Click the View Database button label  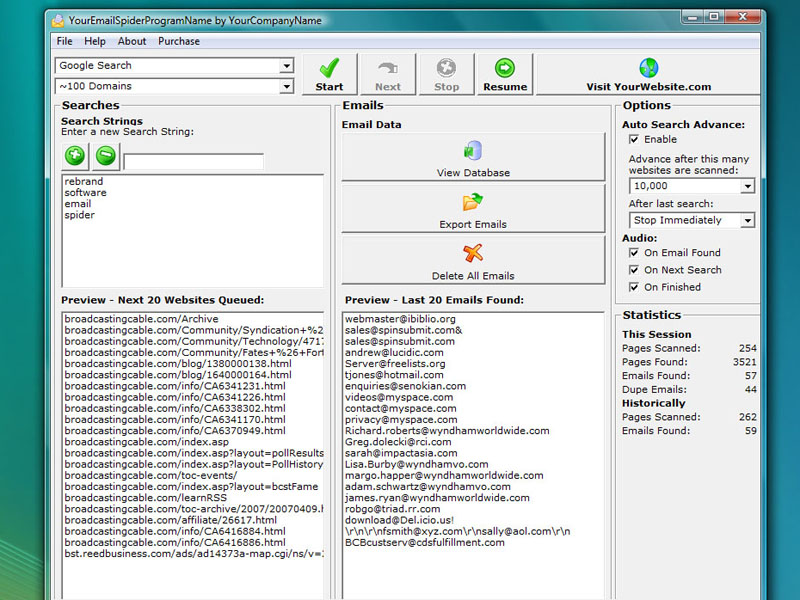[x=473, y=173]
